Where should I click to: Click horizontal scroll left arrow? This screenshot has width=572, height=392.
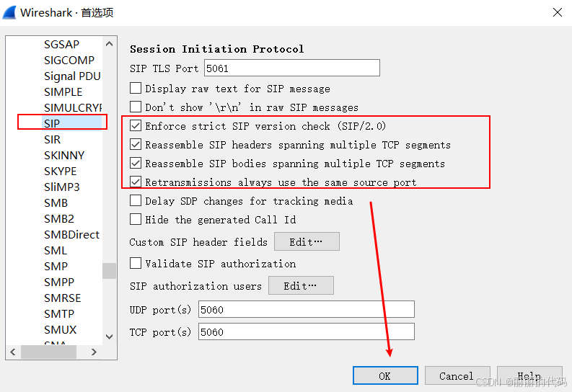13,352
